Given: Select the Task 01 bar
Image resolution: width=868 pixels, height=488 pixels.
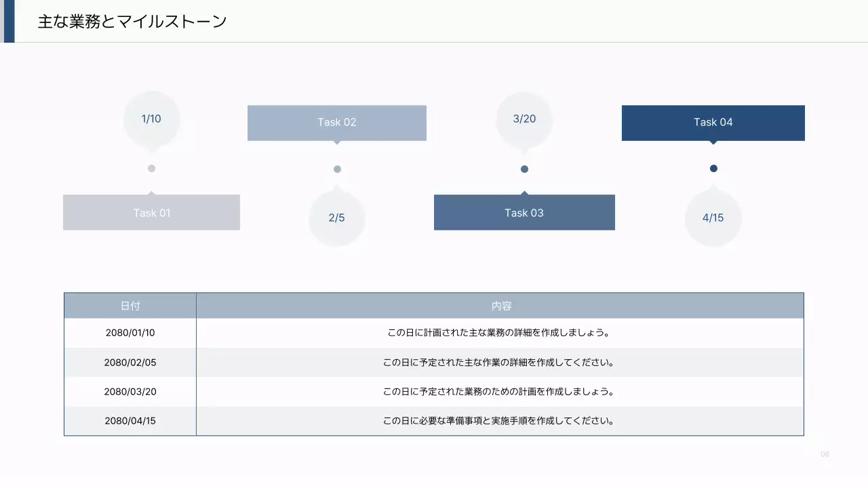Looking at the screenshot, I should tap(151, 212).
